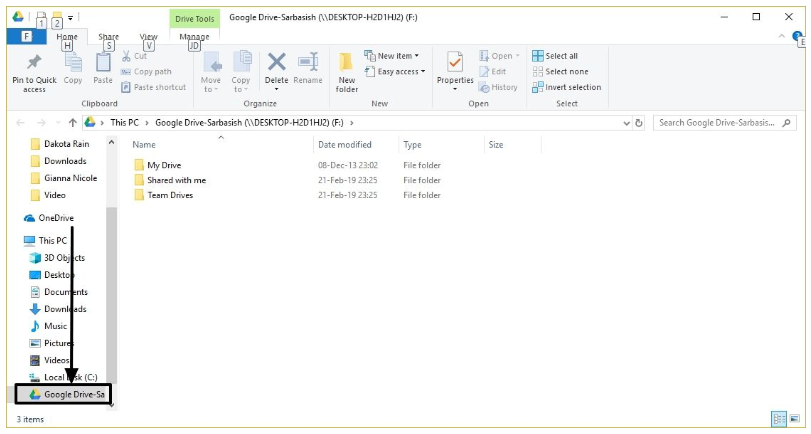Select This PC in the navigation pane
The height and width of the screenshot is (434, 811).
pyautogui.click(x=46, y=241)
